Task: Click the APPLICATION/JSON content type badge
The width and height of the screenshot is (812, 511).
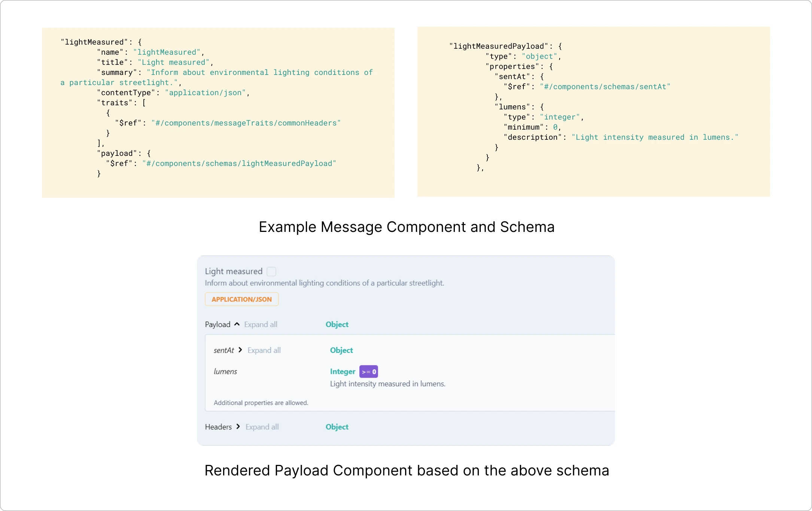Action: 242,299
